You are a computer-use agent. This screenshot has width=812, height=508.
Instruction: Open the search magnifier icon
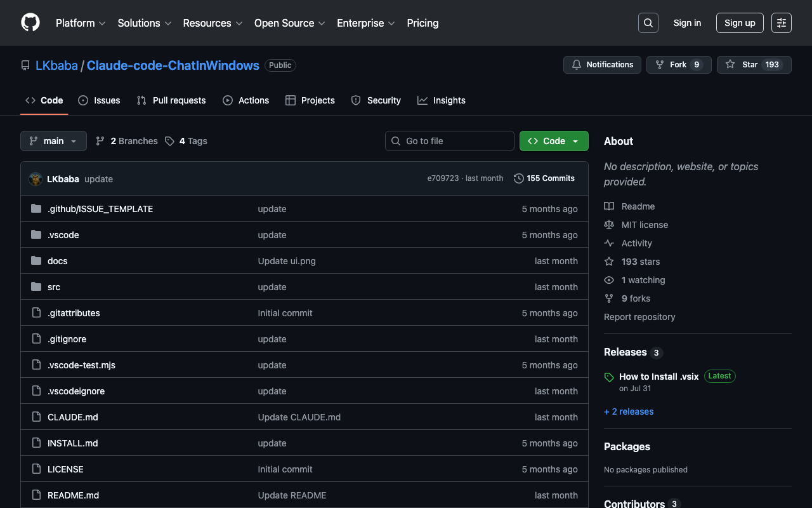pos(648,23)
